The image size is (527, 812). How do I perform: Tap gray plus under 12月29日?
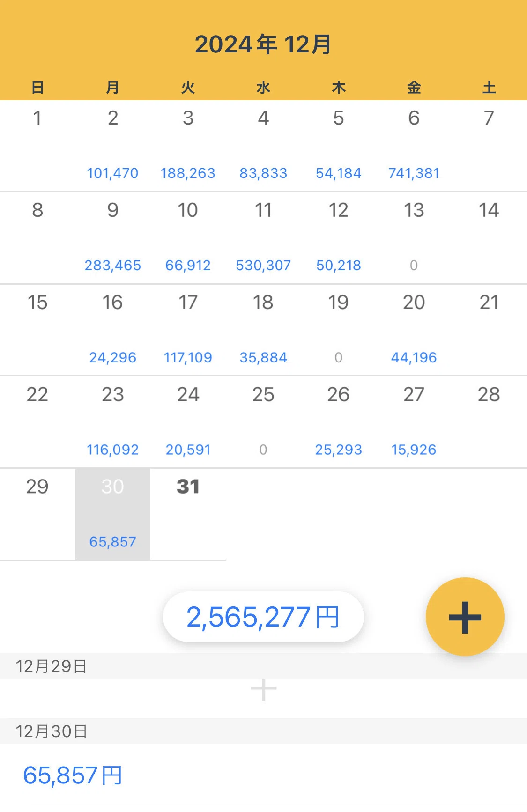pyautogui.click(x=263, y=689)
